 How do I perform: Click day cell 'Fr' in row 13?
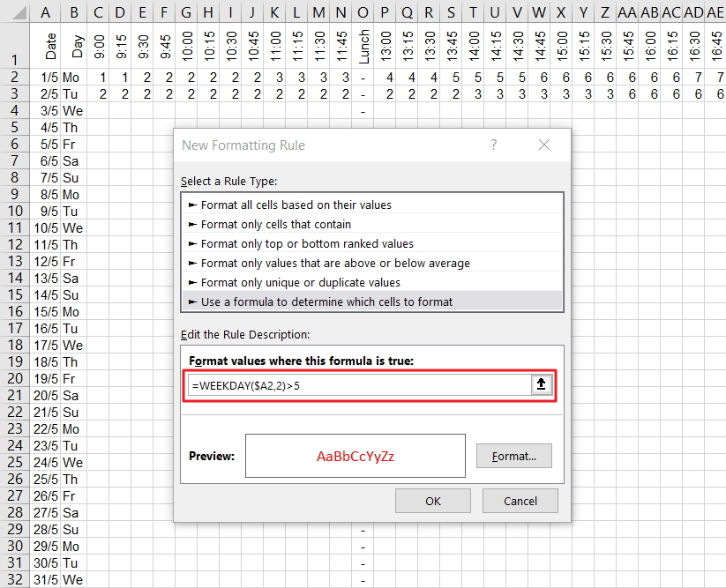click(x=73, y=262)
